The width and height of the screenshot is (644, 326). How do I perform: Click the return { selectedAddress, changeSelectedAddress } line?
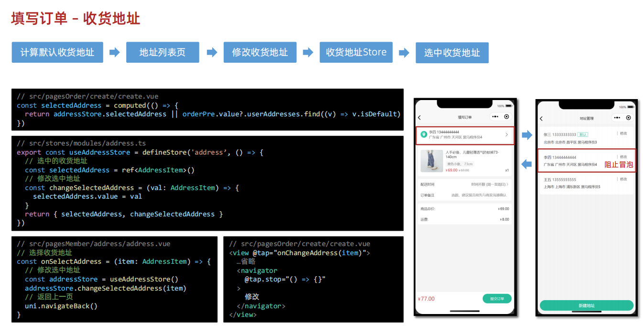pos(124,214)
